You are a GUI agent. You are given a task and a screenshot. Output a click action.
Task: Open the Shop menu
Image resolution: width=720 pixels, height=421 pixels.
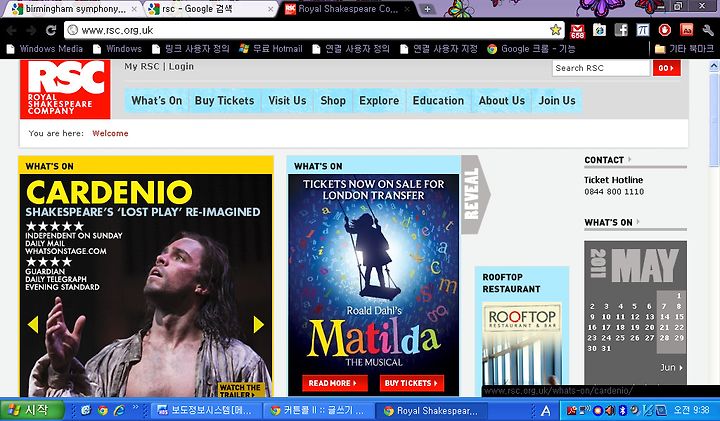click(x=333, y=101)
